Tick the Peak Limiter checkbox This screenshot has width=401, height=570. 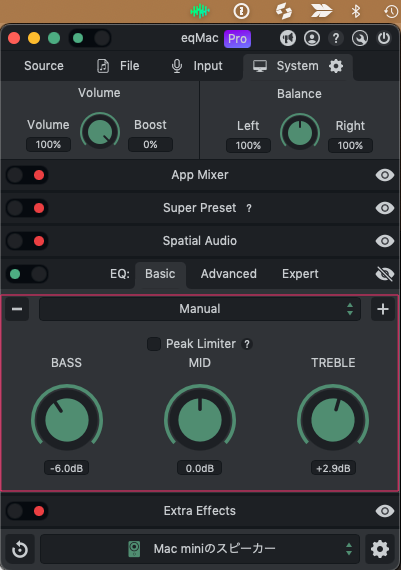coord(154,344)
